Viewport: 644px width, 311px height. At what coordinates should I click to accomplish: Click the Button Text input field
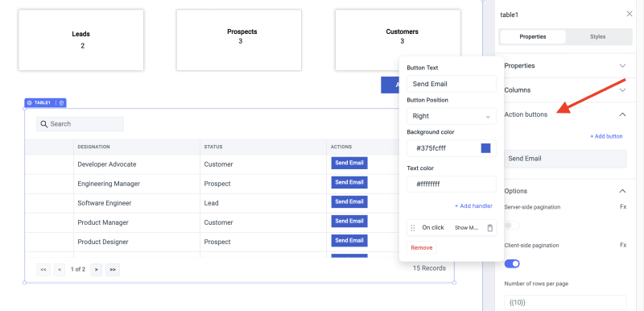click(x=452, y=84)
